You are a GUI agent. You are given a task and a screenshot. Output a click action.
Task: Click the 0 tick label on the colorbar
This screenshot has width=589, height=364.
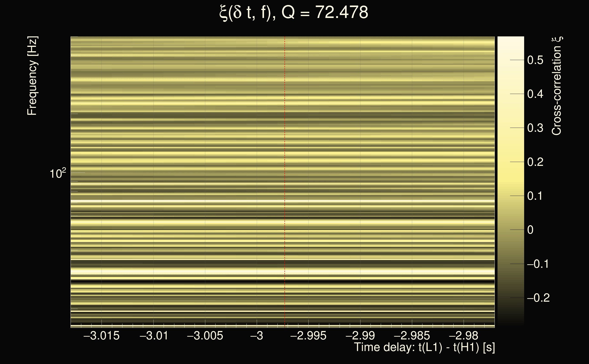click(x=530, y=230)
